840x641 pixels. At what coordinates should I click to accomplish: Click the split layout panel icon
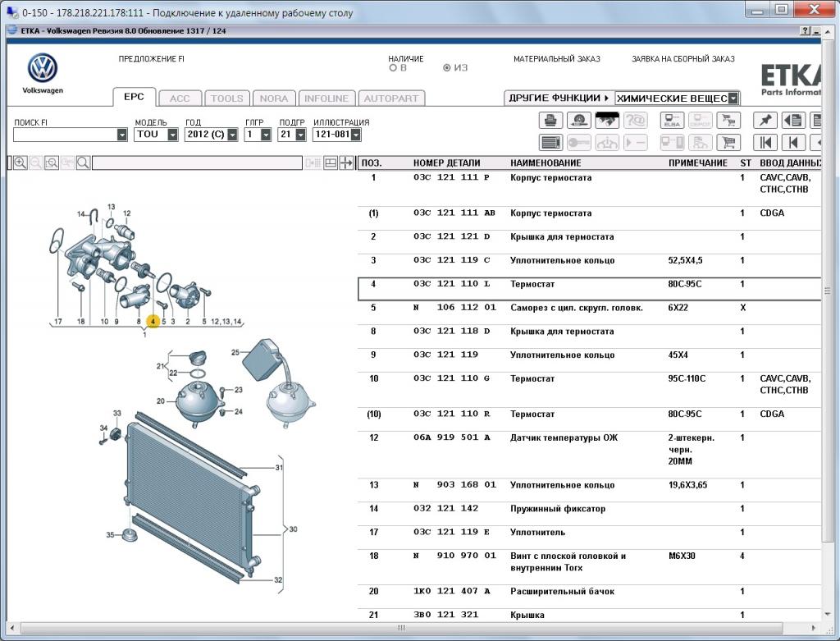pos(331,163)
